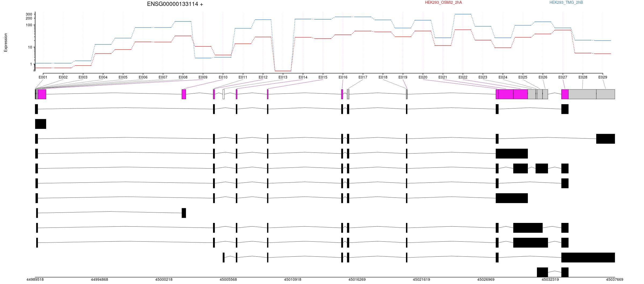
Task: Click the E020 exon label
Action: [423, 77]
